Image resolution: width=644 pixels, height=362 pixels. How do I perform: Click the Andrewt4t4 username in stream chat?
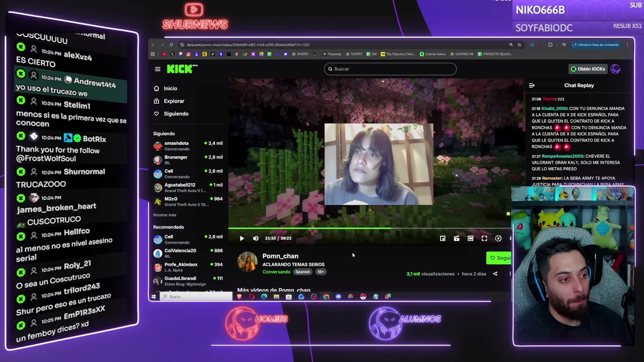click(95, 82)
